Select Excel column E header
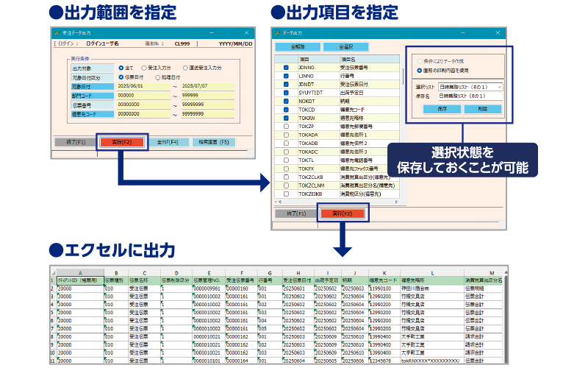The width and height of the screenshot is (588, 368). point(209,273)
